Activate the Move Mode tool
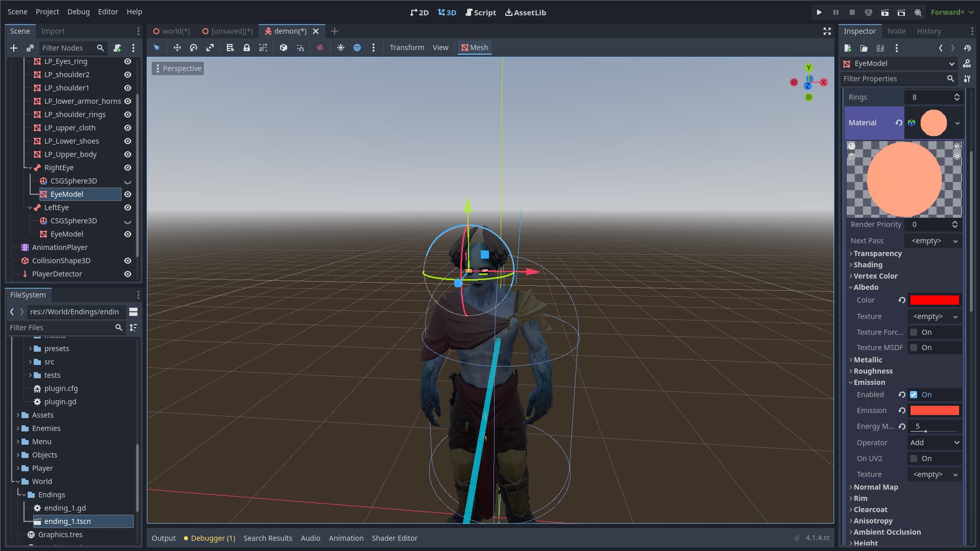 (177, 48)
